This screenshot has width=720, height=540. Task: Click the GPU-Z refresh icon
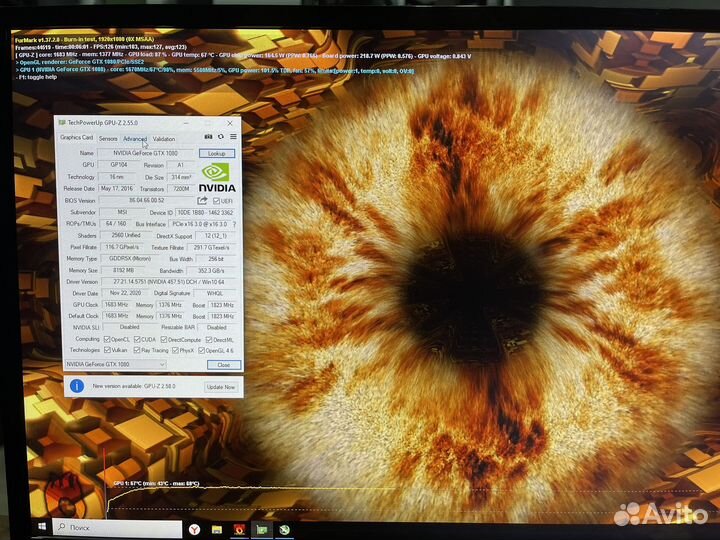[x=221, y=137]
